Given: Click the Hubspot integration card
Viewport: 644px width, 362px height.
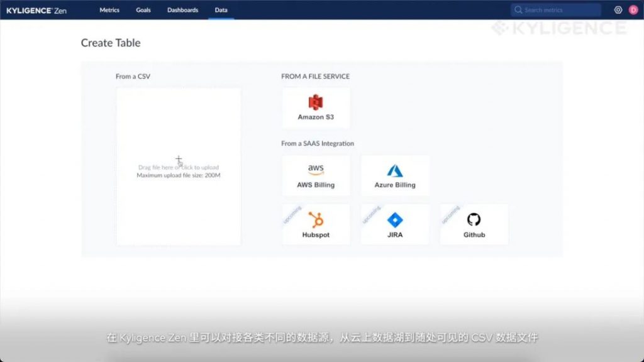Looking at the screenshot, I should point(316,224).
